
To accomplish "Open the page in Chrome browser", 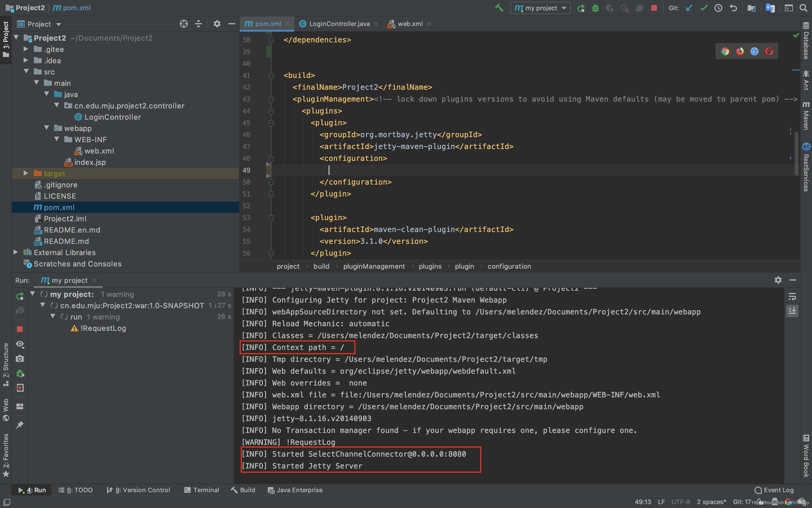I will pyautogui.click(x=725, y=51).
